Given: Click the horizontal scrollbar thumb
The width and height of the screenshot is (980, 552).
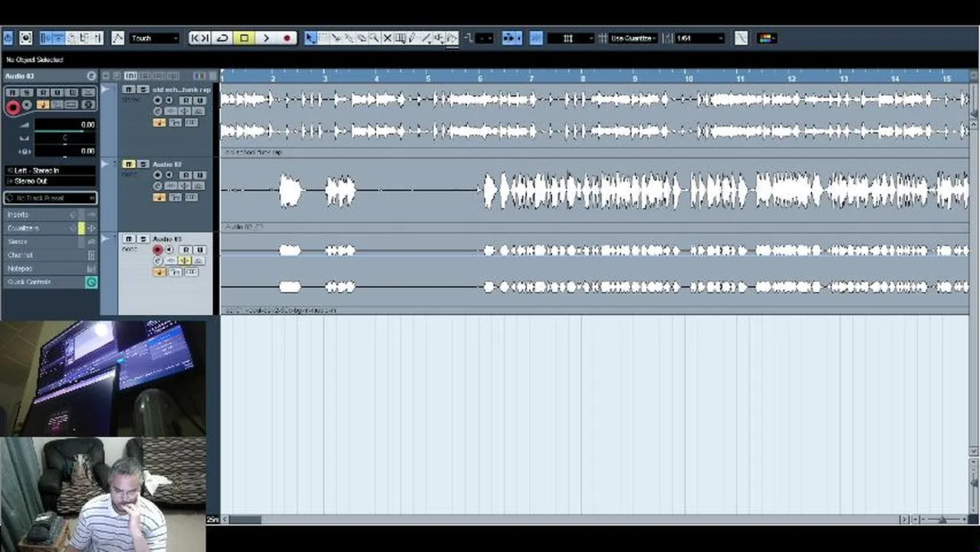Looking at the screenshot, I should pyautogui.click(x=245, y=520).
